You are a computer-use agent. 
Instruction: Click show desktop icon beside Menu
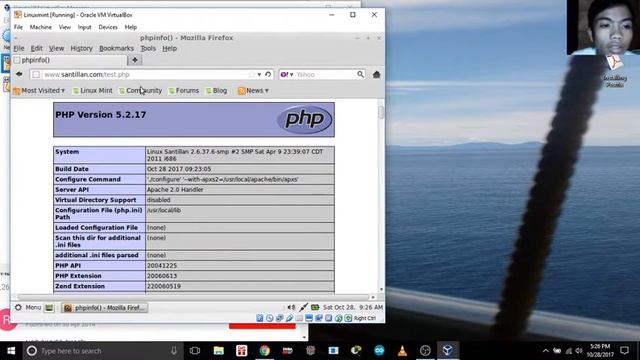(49, 307)
